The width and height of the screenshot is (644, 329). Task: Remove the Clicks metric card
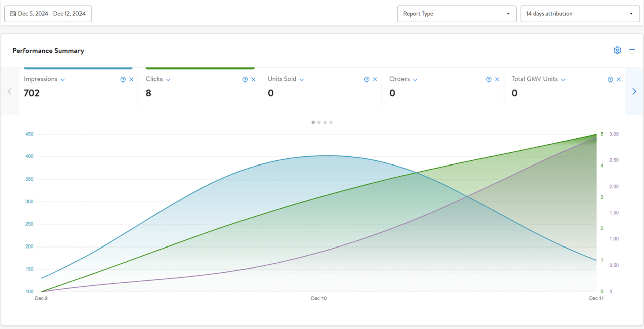(253, 79)
